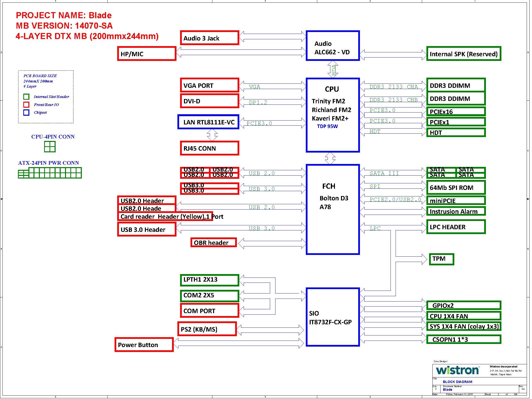532x399 pixels.
Task: Click the LAN RTL8111E-VC block
Action: click(x=208, y=122)
